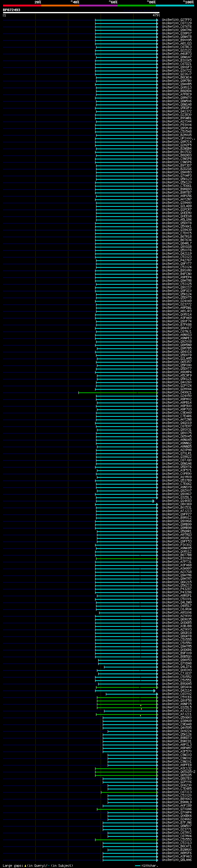This screenshot has height=868, width=197.
Task: Select the UniRef100_C6TIC3 label
Action: tap(176, 792)
